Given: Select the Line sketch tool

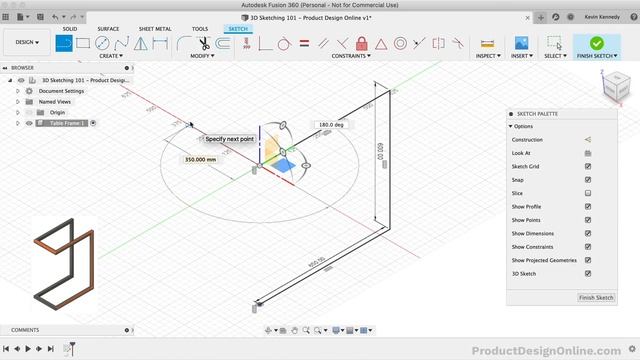Looking at the screenshot, I should (64, 43).
